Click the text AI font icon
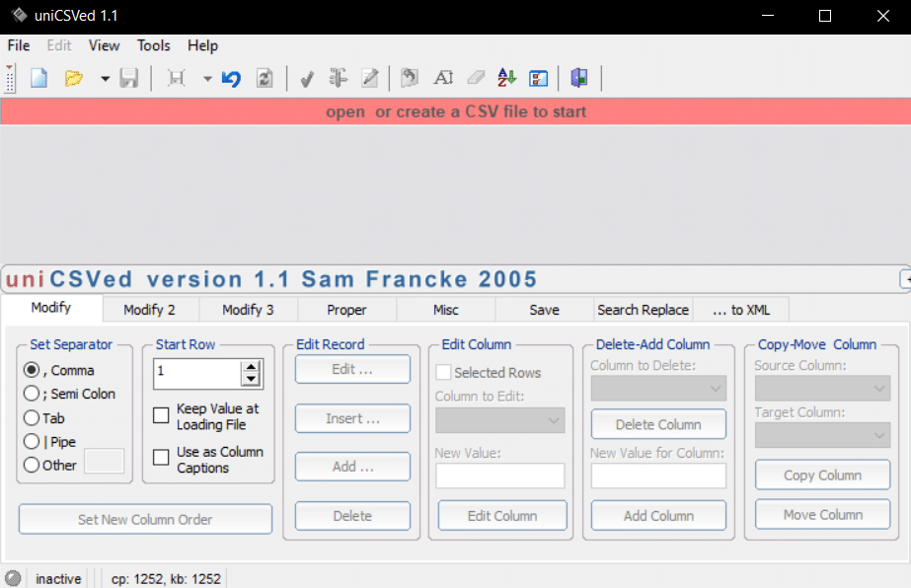 point(443,78)
